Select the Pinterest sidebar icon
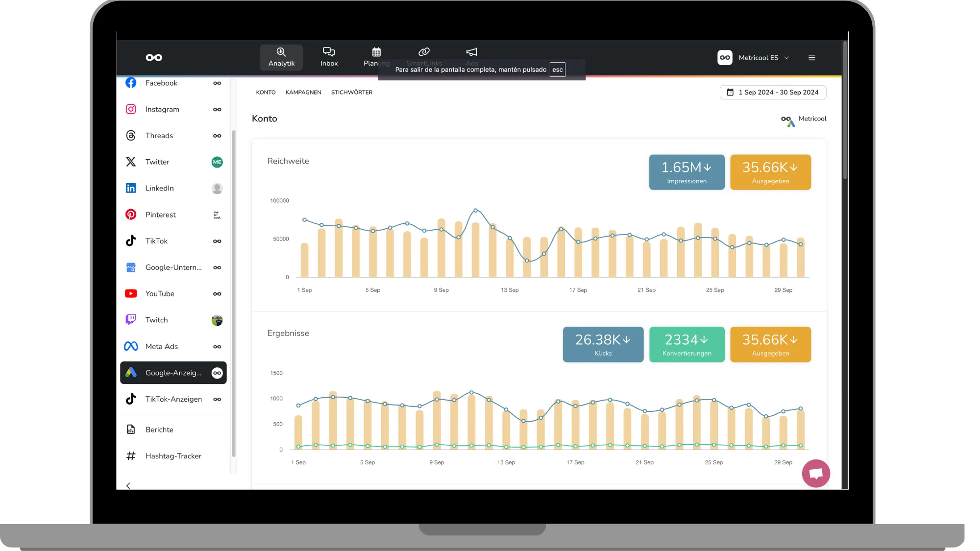This screenshot has width=980, height=551. coord(131,215)
